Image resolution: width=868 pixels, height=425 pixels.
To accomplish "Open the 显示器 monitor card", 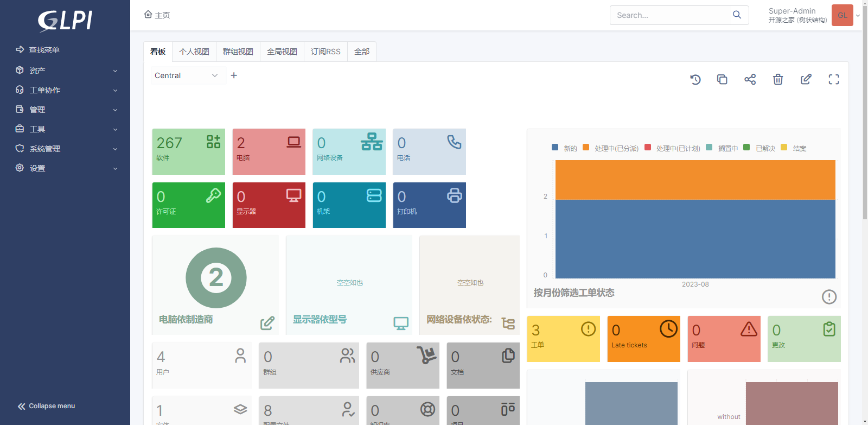I will (x=269, y=205).
